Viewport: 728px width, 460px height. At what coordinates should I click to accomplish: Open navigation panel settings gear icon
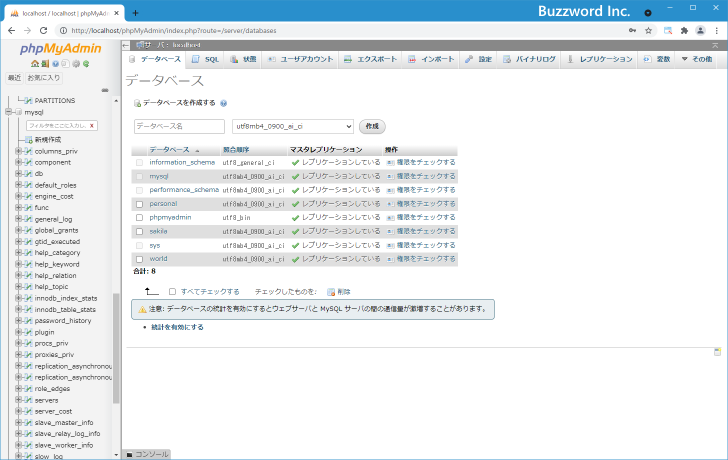pos(76,64)
